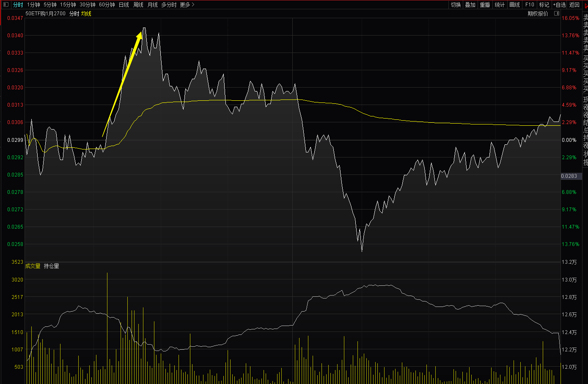Click the 0.0333 price axis label

click(15, 53)
